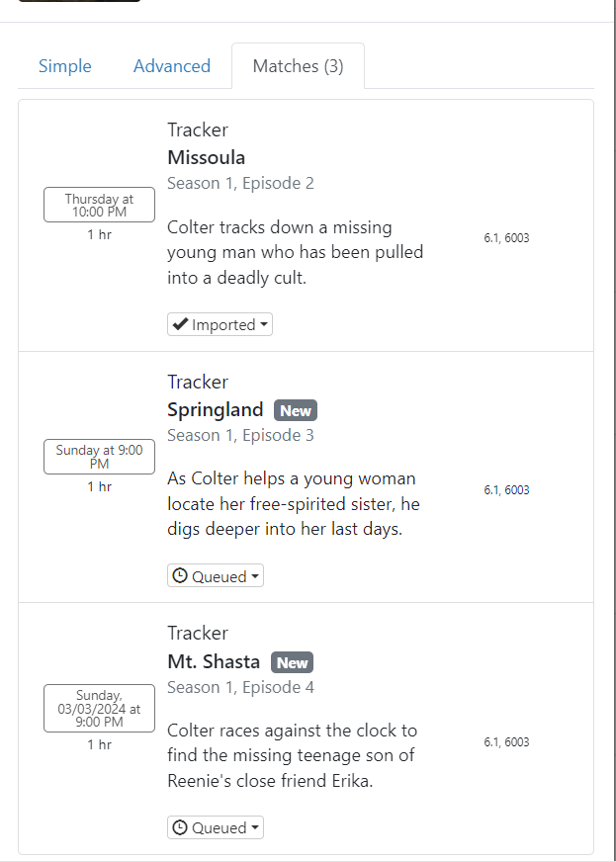
Task: Expand the Queued dropdown for Mt. Shasta
Action: (x=216, y=827)
